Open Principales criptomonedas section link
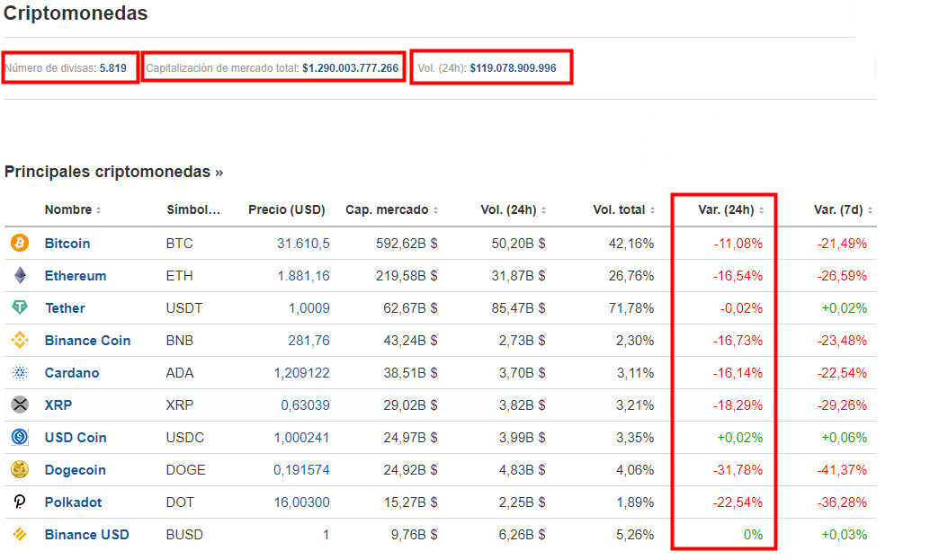930x560 pixels. [x=113, y=172]
